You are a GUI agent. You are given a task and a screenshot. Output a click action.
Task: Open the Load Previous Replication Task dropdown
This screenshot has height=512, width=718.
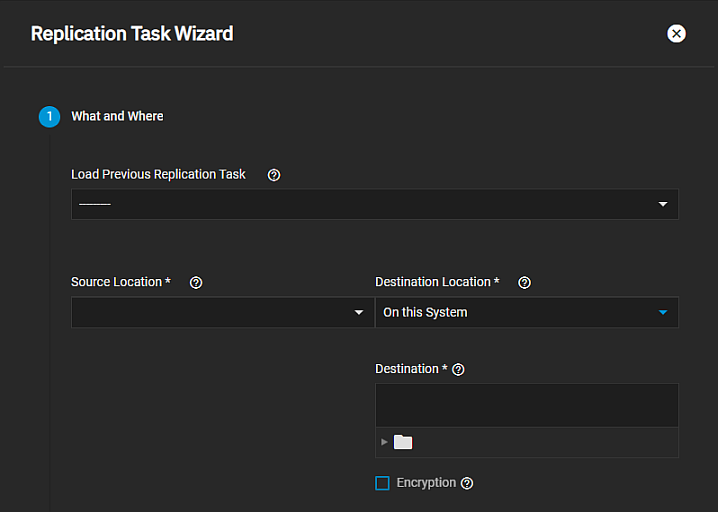click(x=360, y=204)
